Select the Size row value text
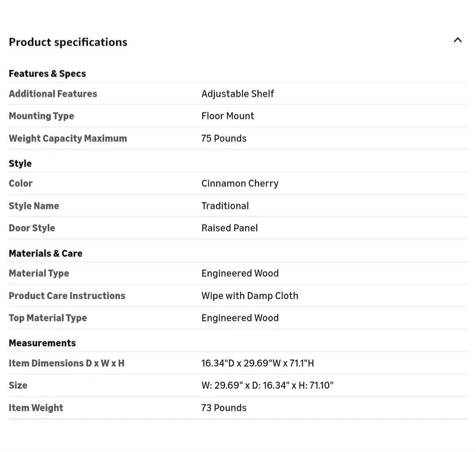This screenshot has width=476, height=452. (x=267, y=385)
